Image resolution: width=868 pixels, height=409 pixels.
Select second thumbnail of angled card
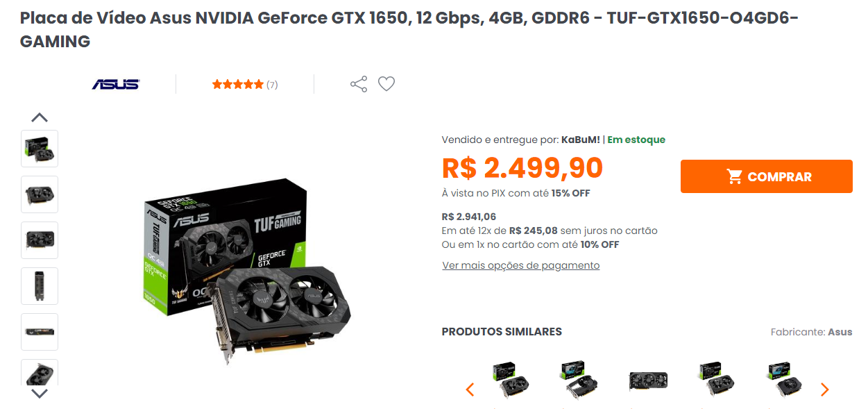pos(40,194)
